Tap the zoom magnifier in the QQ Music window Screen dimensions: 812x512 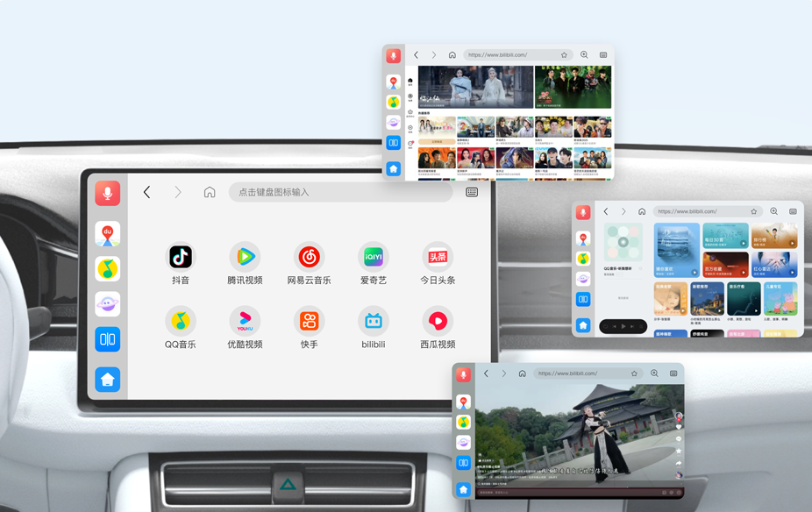coord(773,211)
